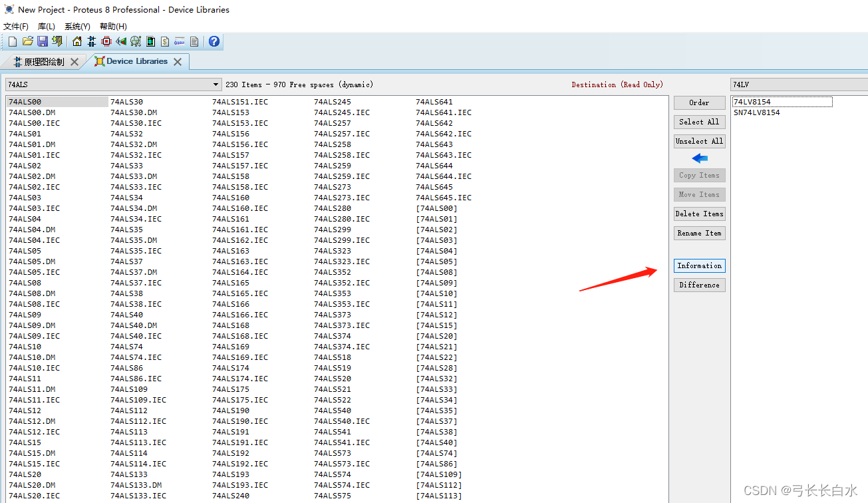
Task: Click the Delete Items button
Action: point(699,214)
